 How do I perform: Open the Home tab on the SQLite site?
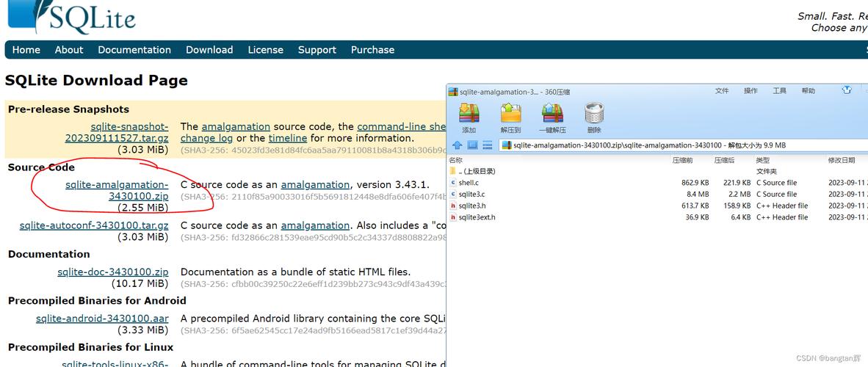(26, 50)
